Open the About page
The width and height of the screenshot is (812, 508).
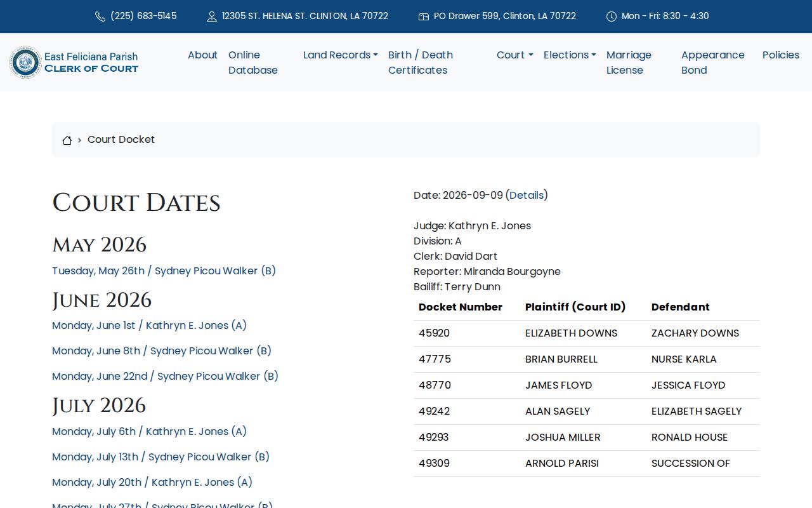click(202, 55)
